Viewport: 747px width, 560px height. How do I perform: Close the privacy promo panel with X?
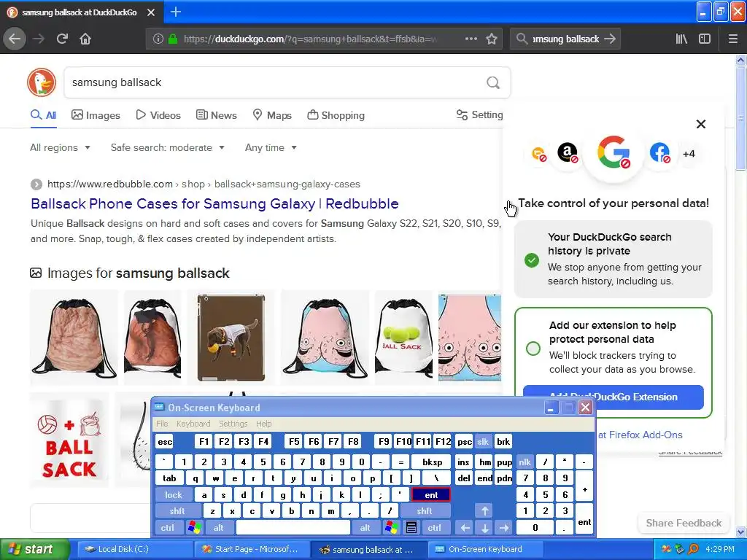point(701,124)
